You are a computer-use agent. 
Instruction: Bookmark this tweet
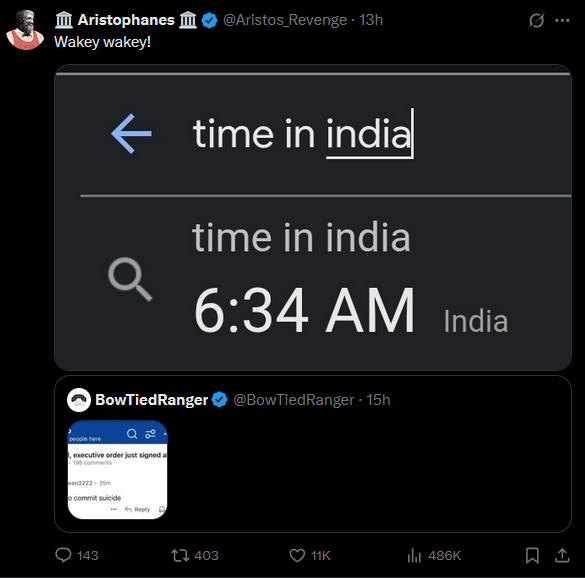[x=532, y=555]
